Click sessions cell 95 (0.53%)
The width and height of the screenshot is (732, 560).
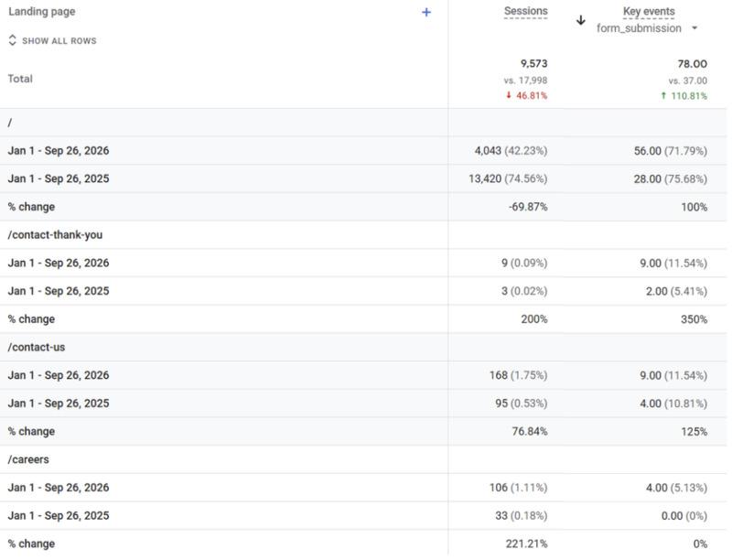522,404
